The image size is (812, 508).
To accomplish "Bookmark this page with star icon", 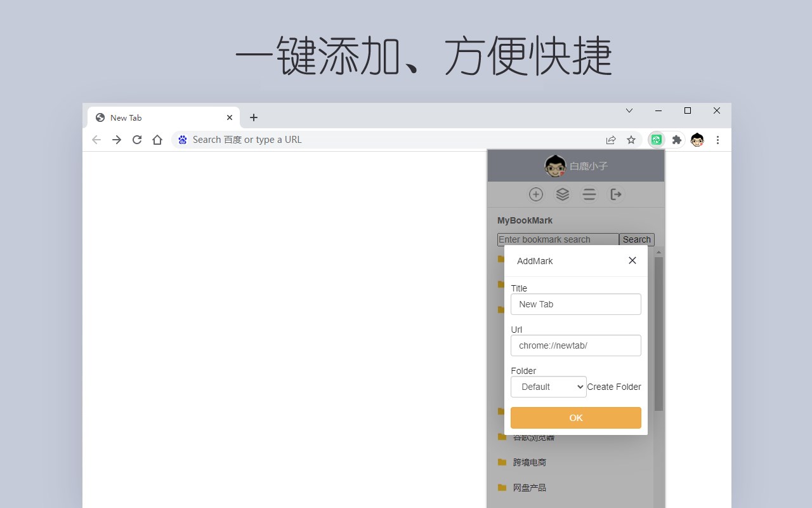I will click(x=631, y=140).
